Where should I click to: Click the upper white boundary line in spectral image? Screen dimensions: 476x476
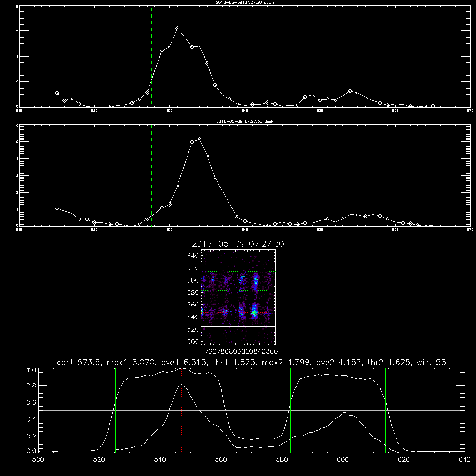[x=238, y=268]
